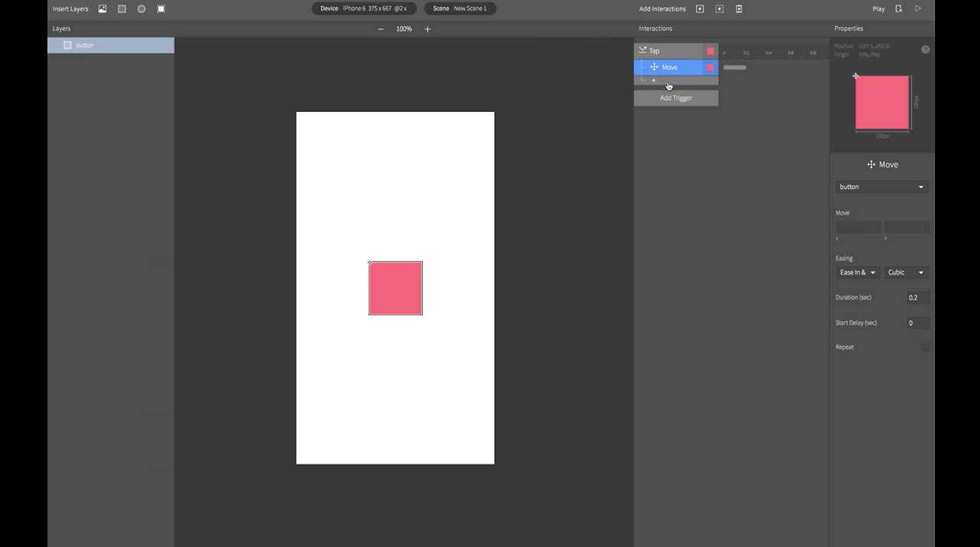Image resolution: width=980 pixels, height=547 pixels.
Task: Click the Insert Layers label
Action: coord(70,9)
